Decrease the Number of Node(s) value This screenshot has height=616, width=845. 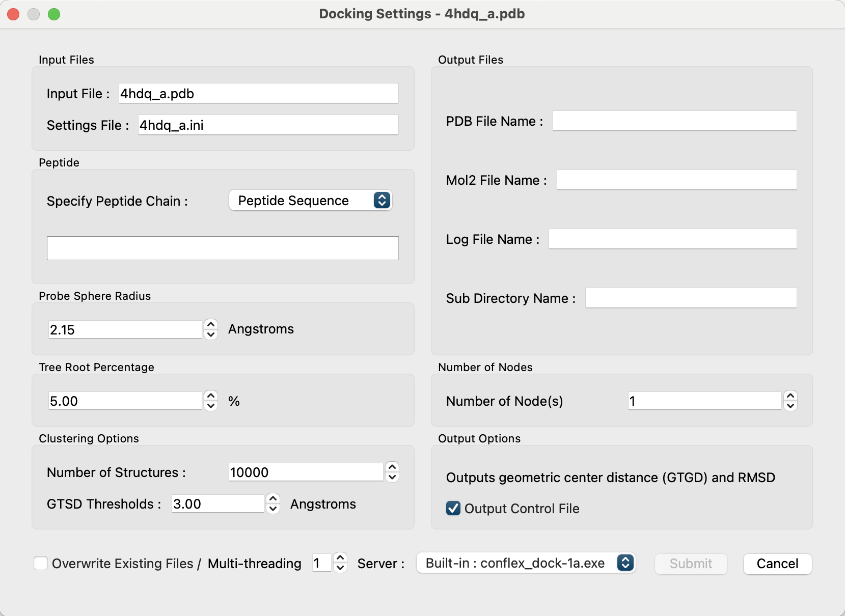coord(790,406)
